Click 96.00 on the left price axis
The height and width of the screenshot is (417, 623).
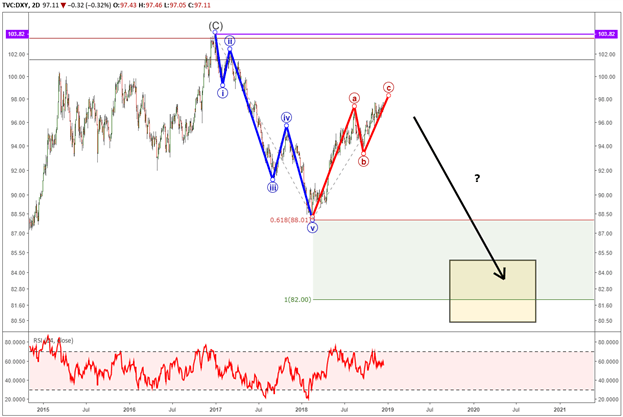(17, 123)
